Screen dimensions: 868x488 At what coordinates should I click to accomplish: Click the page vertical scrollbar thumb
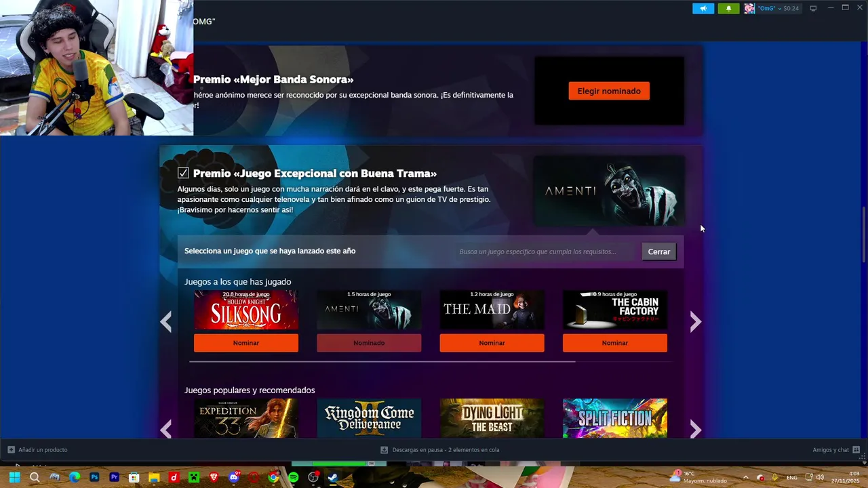point(864,235)
